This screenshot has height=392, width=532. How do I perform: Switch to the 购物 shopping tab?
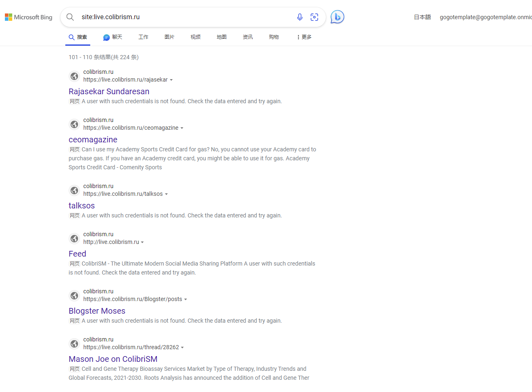pyautogui.click(x=274, y=37)
